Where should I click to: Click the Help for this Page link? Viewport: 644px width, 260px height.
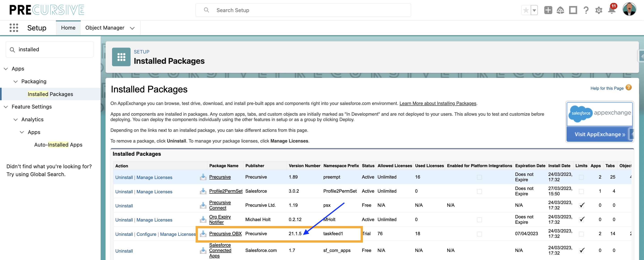(607, 88)
